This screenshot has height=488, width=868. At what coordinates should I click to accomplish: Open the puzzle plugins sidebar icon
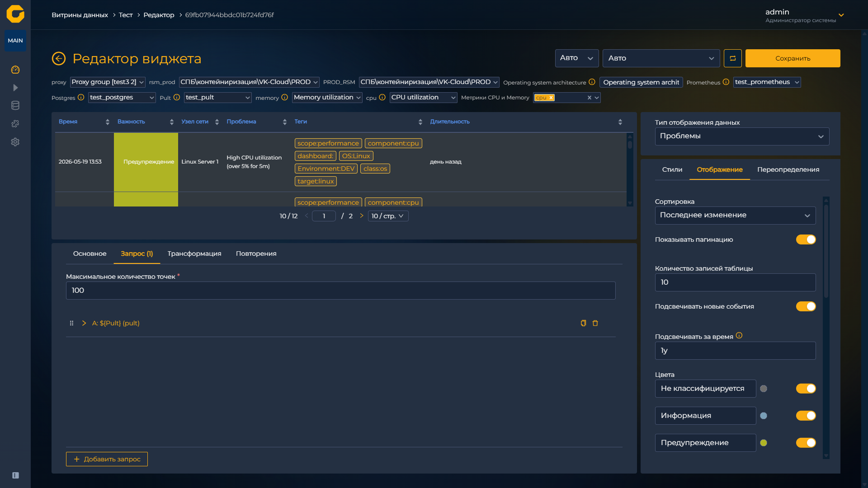point(15,124)
